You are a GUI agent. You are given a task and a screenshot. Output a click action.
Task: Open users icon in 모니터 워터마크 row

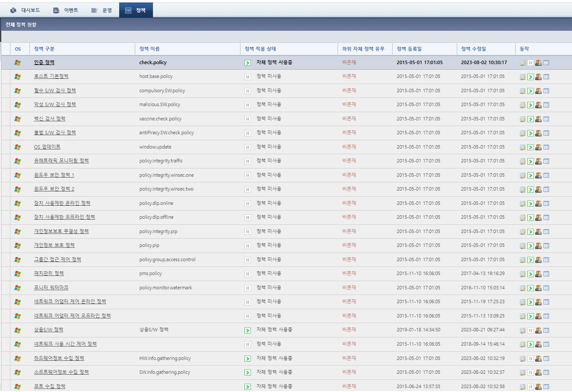(538, 288)
